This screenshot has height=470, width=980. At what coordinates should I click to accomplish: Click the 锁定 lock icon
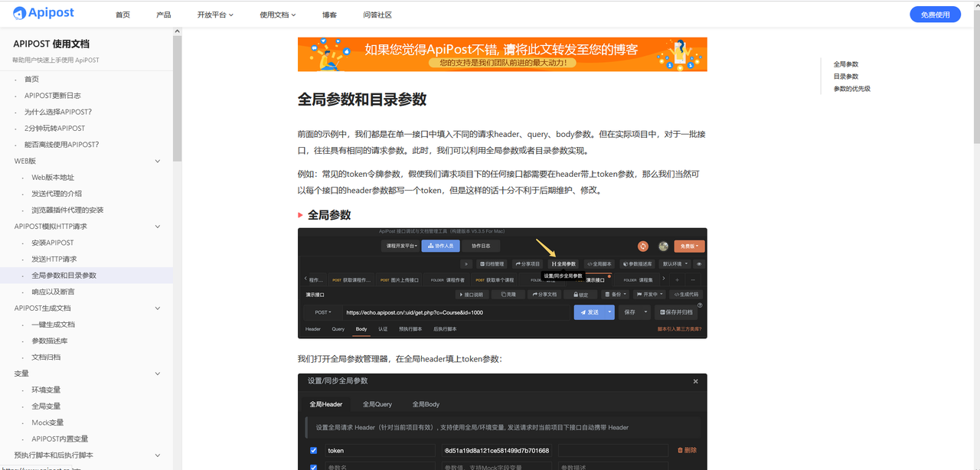(x=576, y=293)
